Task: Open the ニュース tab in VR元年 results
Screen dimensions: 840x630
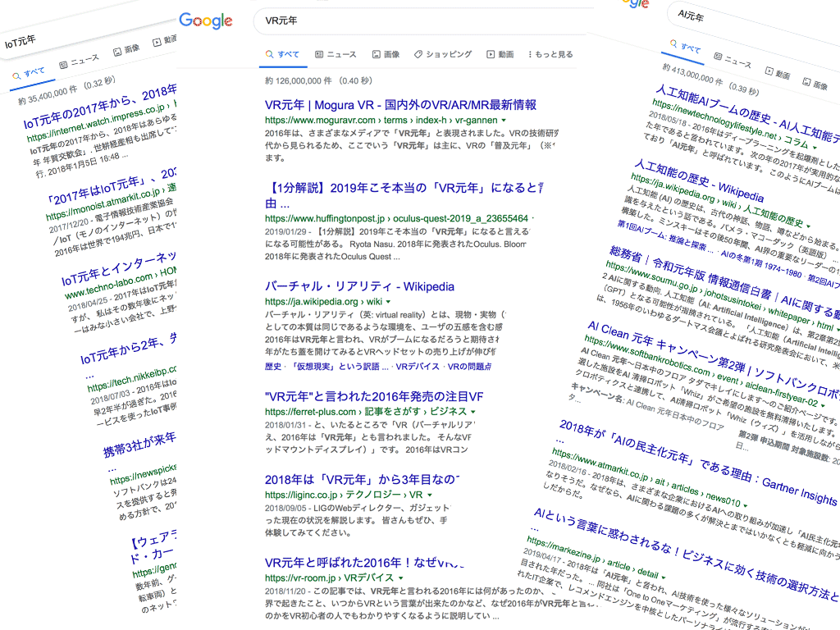Action: pos(336,54)
